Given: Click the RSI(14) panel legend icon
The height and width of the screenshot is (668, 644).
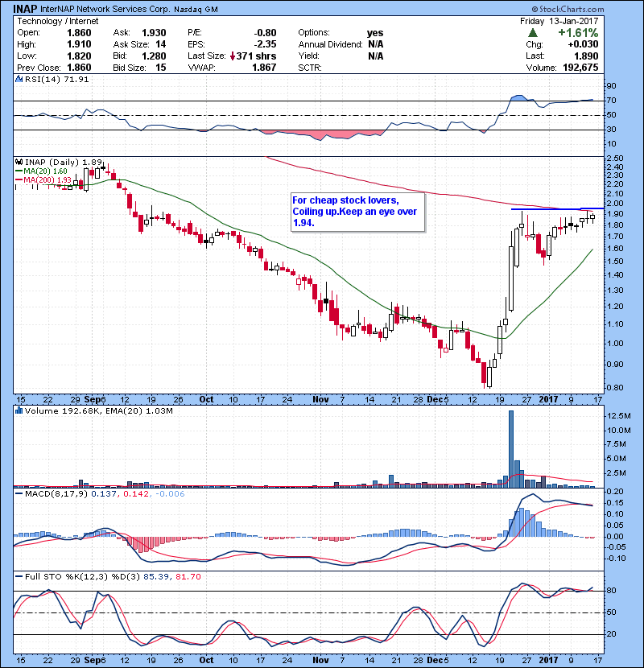Looking at the screenshot, I should tap(19, 79).
